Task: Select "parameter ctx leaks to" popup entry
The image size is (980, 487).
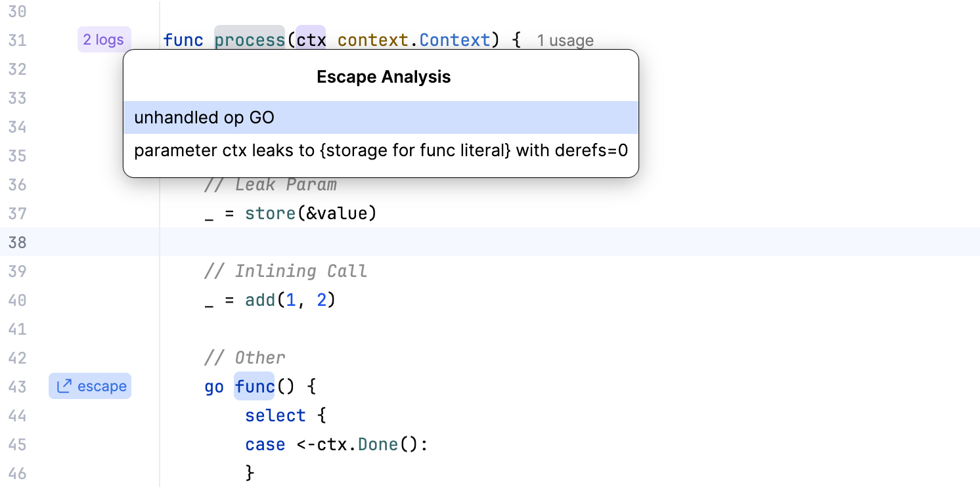Action: (381, 151)
